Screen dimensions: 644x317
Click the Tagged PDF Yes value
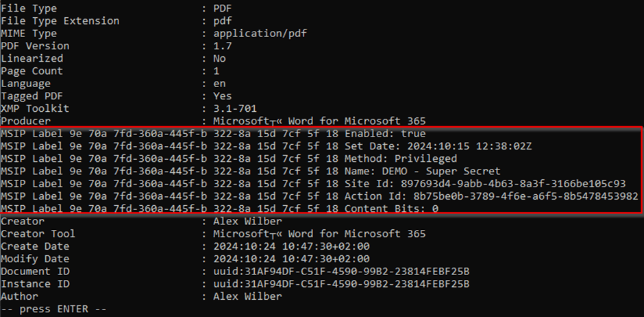(222, 96)
